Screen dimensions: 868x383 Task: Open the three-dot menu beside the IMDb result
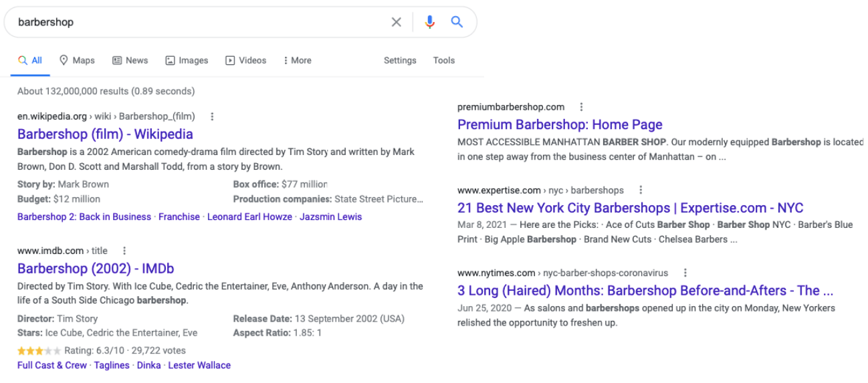click(124, 251)
